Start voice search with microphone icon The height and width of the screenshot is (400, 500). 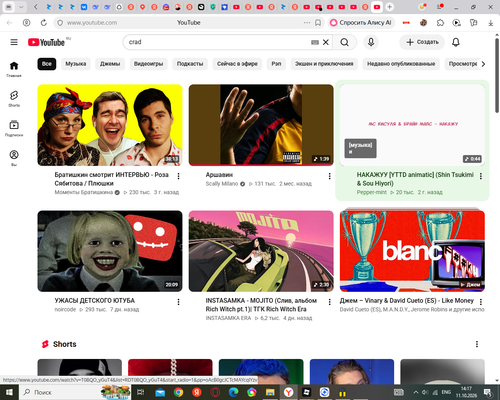[371, 42]
